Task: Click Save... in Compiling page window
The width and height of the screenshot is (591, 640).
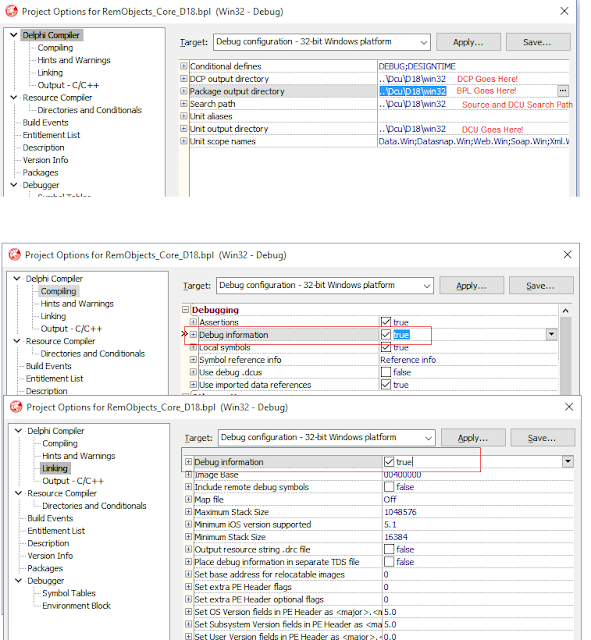Action: (x=541, y=285)
